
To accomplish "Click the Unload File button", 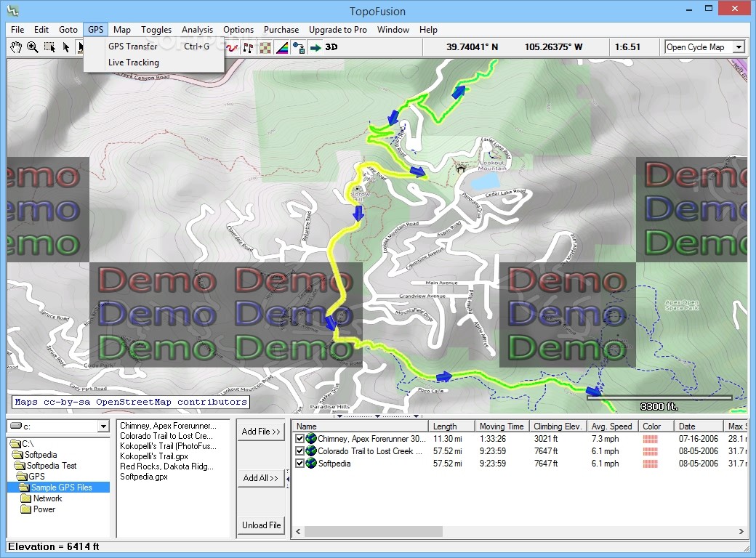I will (261, 525).
